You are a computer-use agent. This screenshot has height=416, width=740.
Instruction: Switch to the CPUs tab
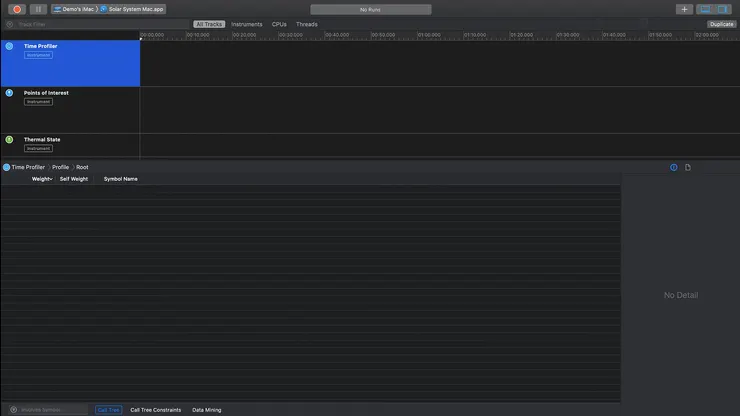(x=279, y=24)
